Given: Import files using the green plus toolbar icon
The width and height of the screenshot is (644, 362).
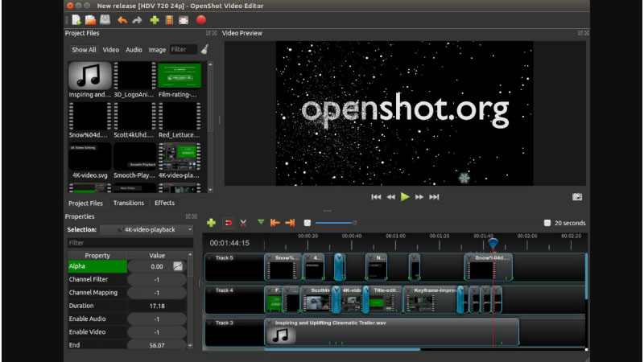Looking at the screenshot, I should (x=154, y=20).
